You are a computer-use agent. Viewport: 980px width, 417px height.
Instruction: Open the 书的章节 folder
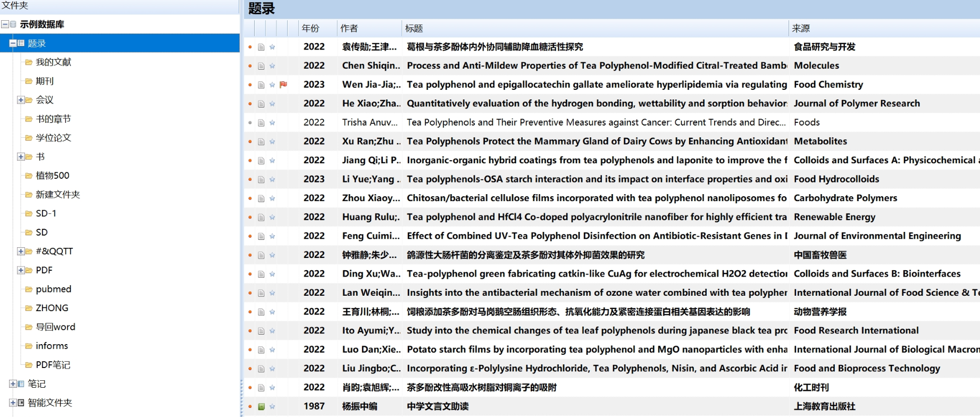click(x=53, y=119)
